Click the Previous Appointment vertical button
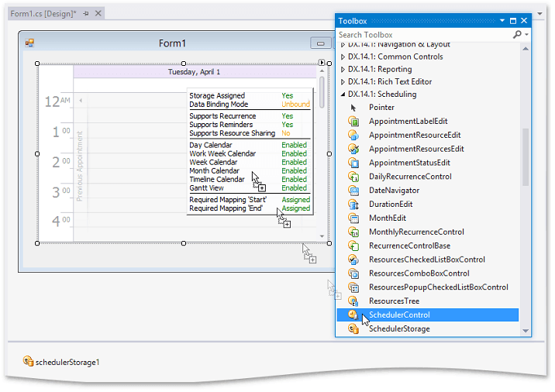The image size is (555, 392). [x=80, y=167]
